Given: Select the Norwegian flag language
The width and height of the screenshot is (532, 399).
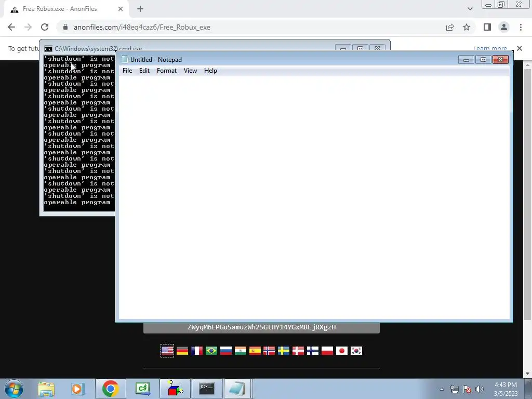Looking at the screenshot, I should [269, 351].
